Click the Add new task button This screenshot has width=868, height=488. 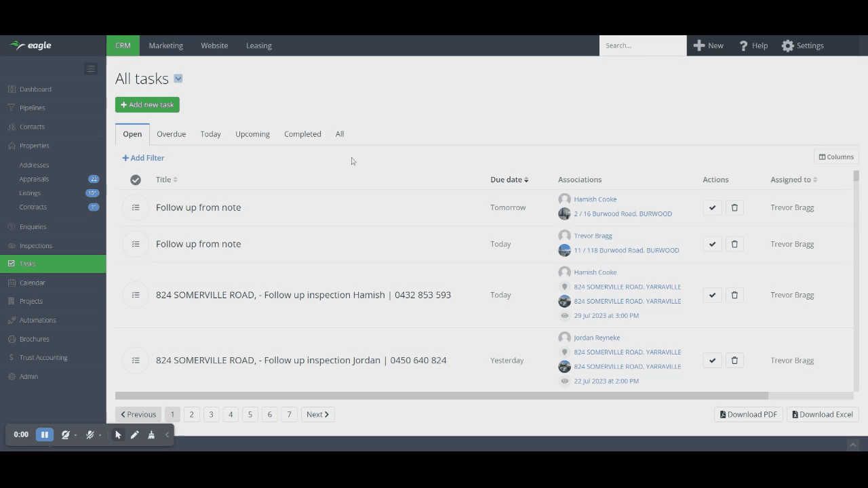(147, 105)
